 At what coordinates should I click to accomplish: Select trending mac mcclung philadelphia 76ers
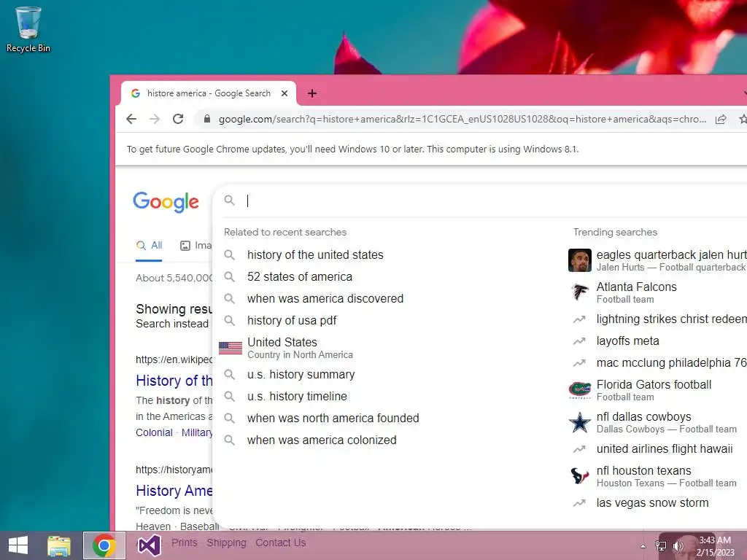coord(671,363)
